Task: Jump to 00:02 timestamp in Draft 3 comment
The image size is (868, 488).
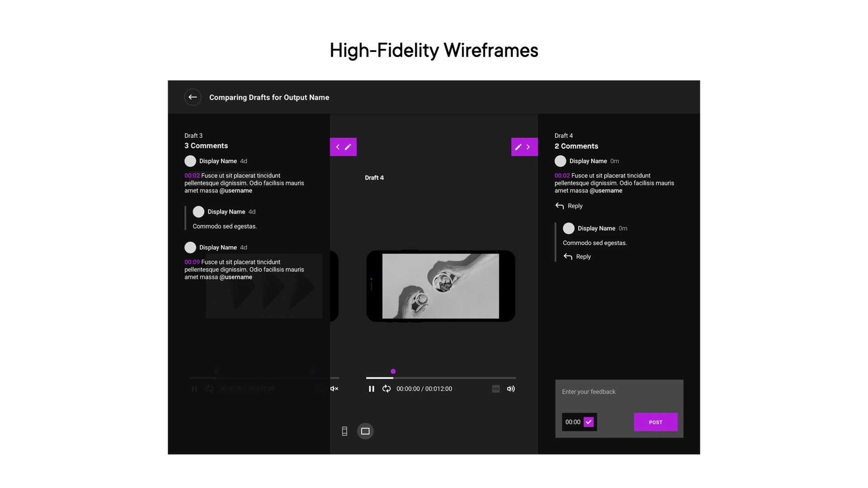Action: 192,176
